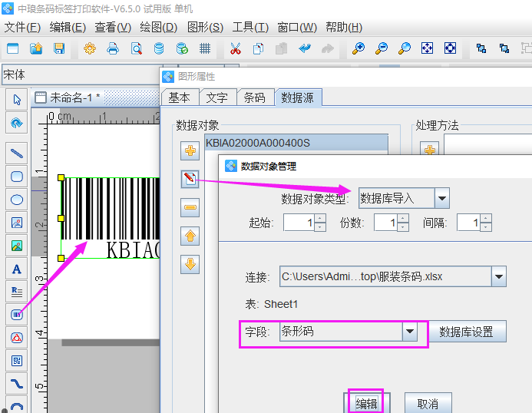
Task: Expand the 数据对象类型 dropdown
Action: coord(441,198)
